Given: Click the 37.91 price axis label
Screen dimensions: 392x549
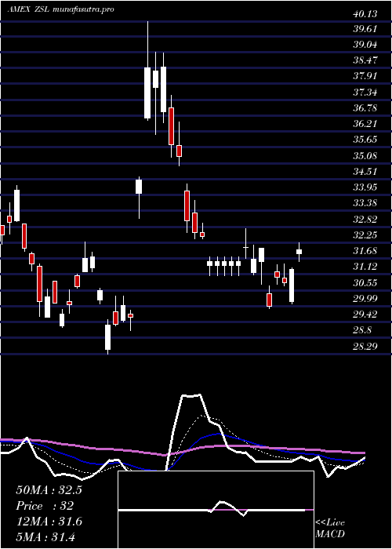Looking at the screenshot, I should coord(365,76).
